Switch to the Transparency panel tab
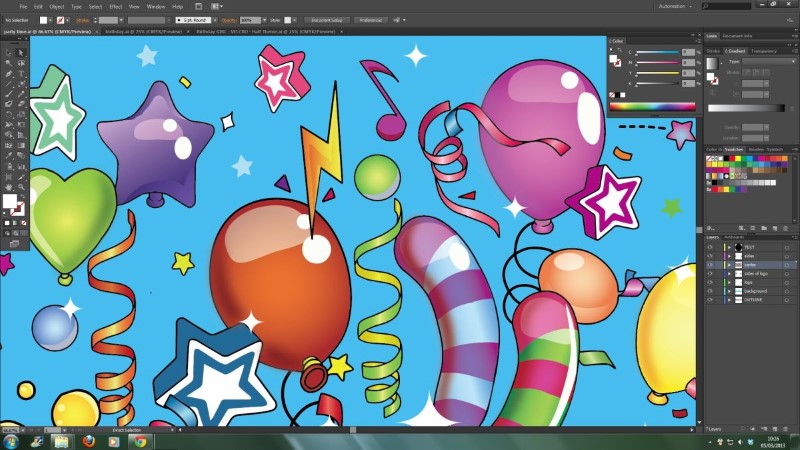 click(763, 50)
